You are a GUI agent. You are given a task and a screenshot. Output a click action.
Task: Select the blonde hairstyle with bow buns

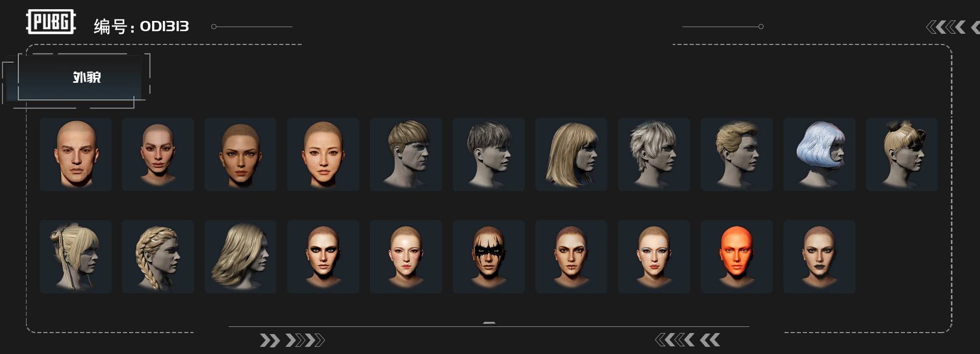coord(902,154)
